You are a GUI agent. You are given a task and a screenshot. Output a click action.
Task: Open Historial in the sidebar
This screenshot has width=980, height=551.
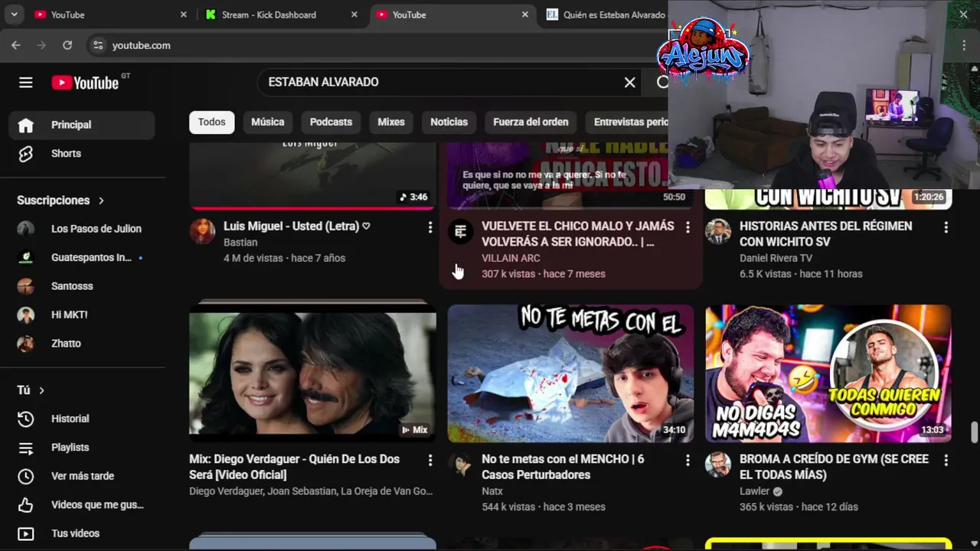click(x=81, y=419)
